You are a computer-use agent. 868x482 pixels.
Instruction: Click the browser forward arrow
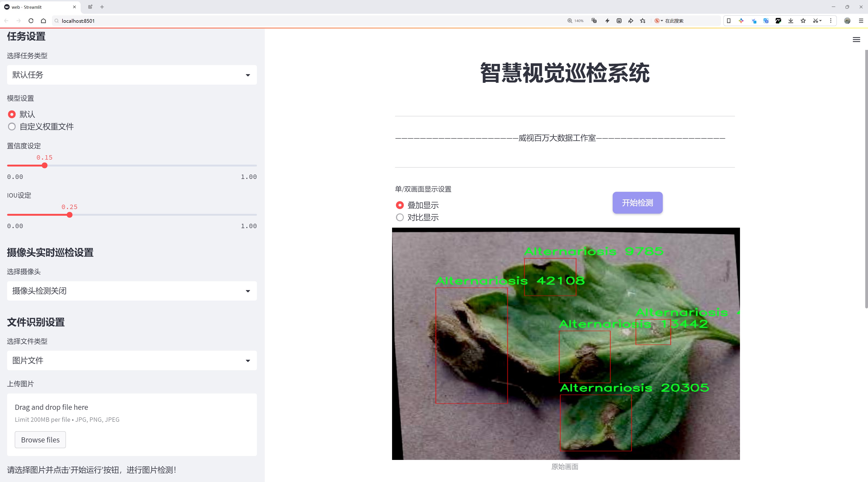19,21
